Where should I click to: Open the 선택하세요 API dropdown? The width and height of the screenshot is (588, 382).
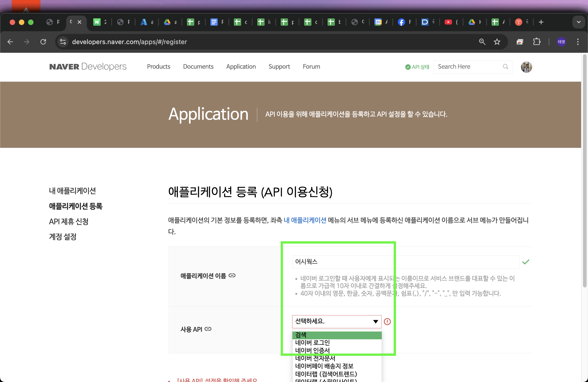336,321
